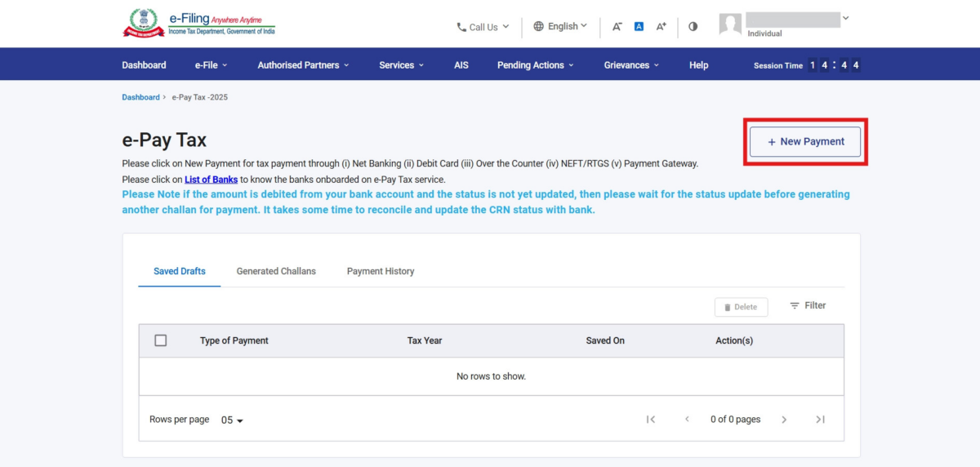Click the phone icon beside Call Us
Image resolution: width=980 pixels, height=467 pixels.
pos(461,27)
